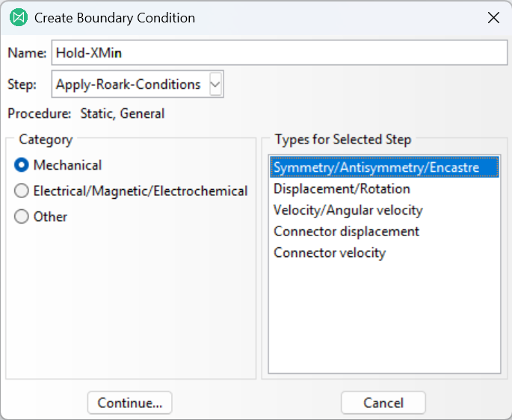Screen dimensions: 512x420
Task: Close the Create Boundary Condition dialog
Action: coord(493,18)
